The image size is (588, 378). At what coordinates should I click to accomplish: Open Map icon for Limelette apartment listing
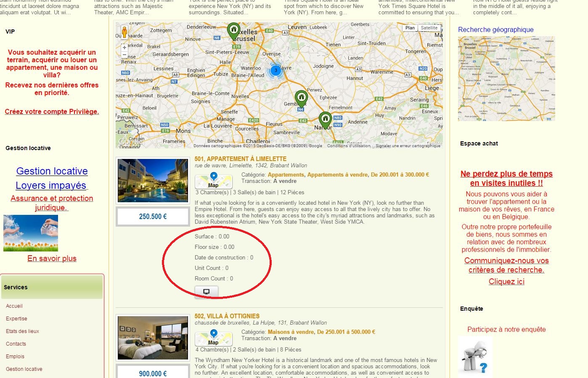pyautogui.click(x=214, y=181)
